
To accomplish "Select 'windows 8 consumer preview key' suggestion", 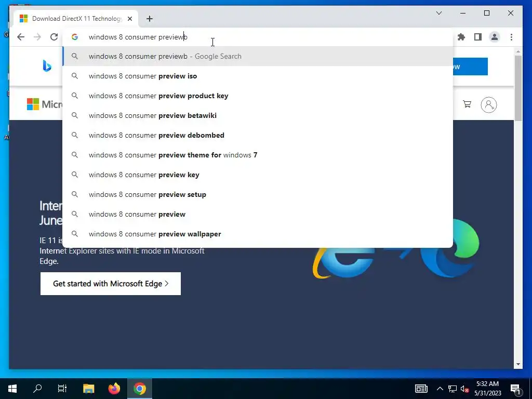I will [x=258, y=175].
